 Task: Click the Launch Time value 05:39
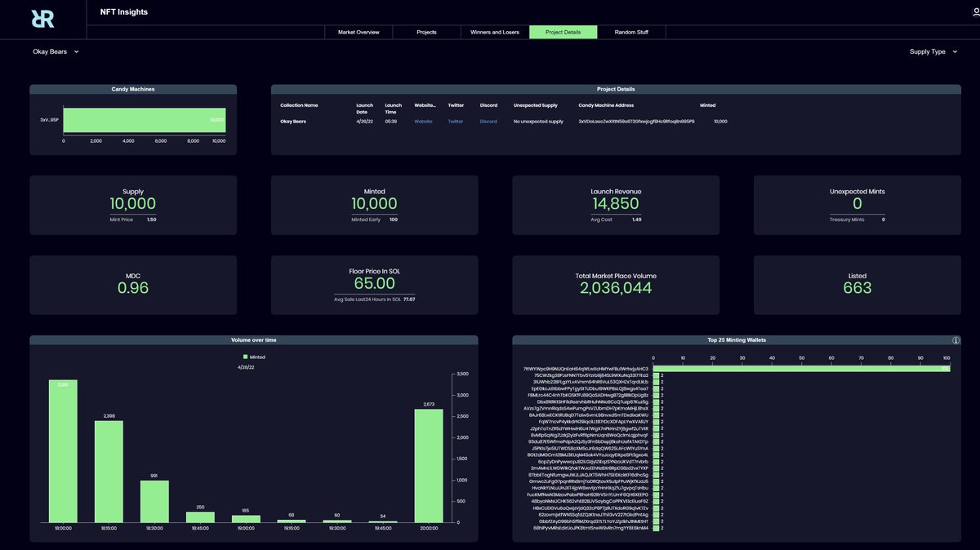(x=390, y=122)
